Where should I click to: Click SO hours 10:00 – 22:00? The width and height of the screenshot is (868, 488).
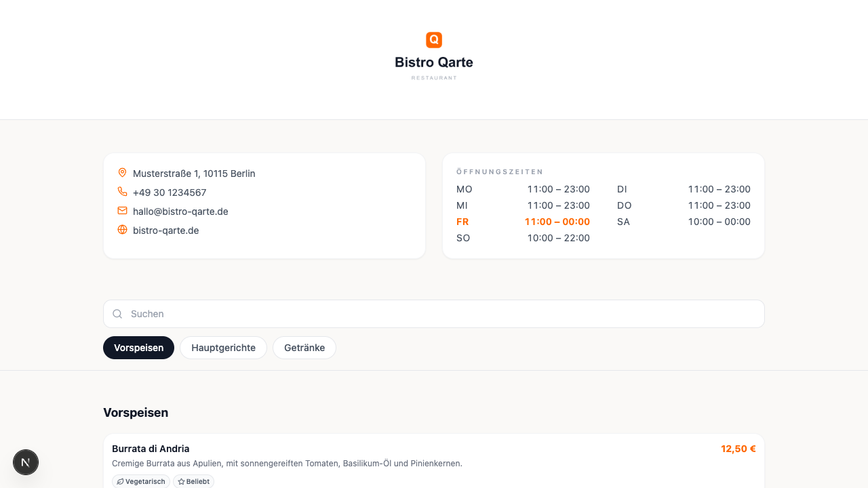click(559, 238)
